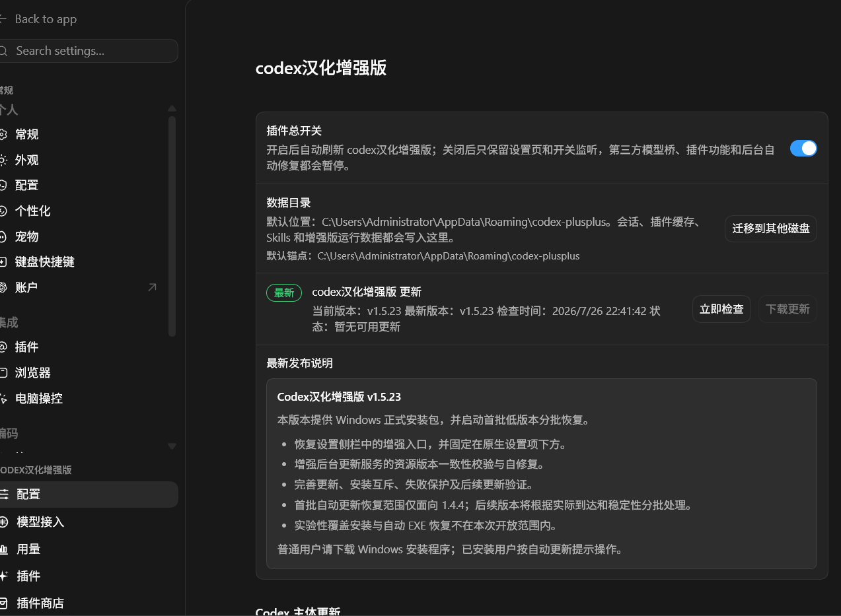This screenshot has height=616, width=841.
Task: Click the icon beside 模型接入
Action: (x=4, y=522)
